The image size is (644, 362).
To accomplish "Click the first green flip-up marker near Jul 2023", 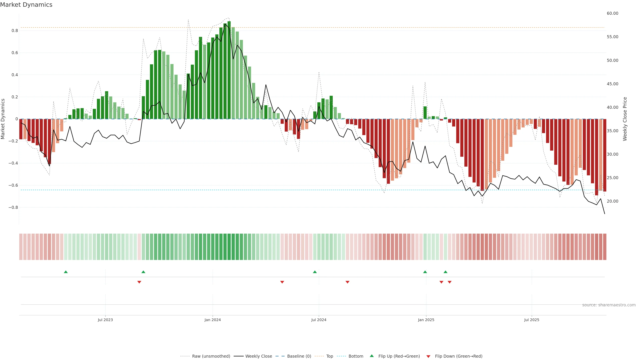I will [66, 272].
